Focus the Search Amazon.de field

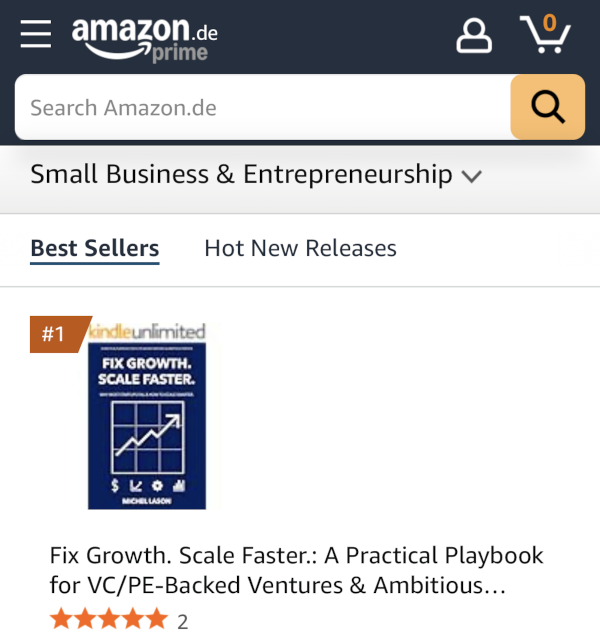(260, 107)
